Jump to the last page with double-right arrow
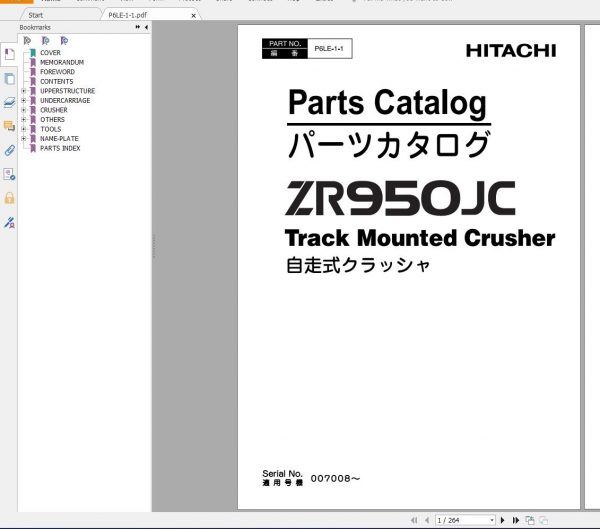This screenshot has width=600, height=529. pos(516,520)
